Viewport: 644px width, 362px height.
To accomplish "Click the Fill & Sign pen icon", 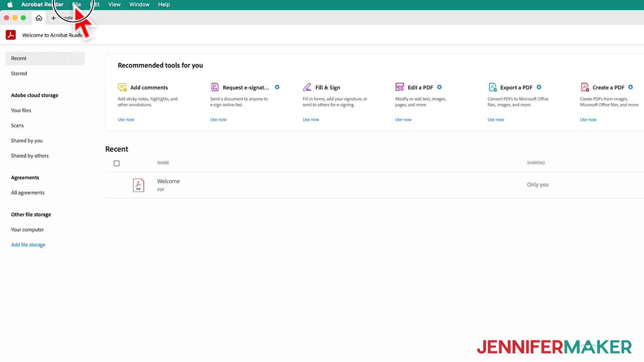I will [x=307, y=87].
